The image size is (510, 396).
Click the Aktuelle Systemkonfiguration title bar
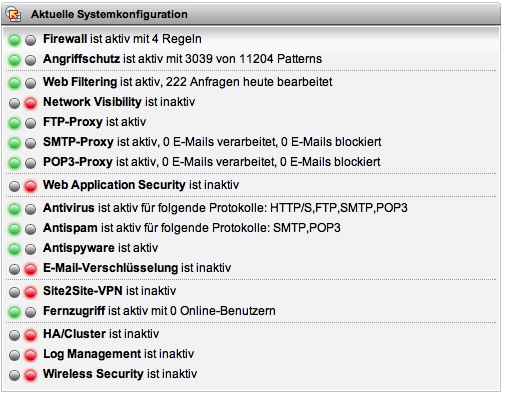251,14
